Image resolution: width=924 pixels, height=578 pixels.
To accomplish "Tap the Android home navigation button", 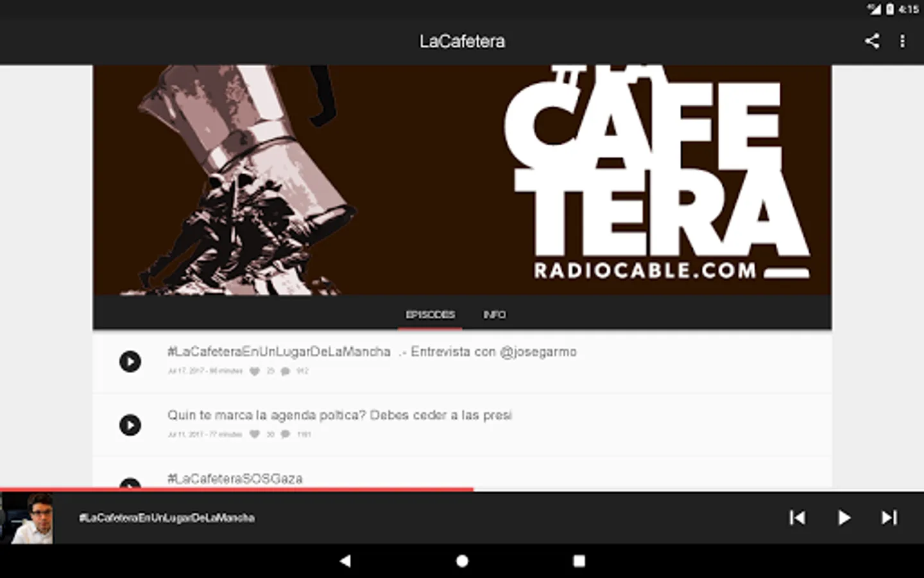I will click(462, 561).
